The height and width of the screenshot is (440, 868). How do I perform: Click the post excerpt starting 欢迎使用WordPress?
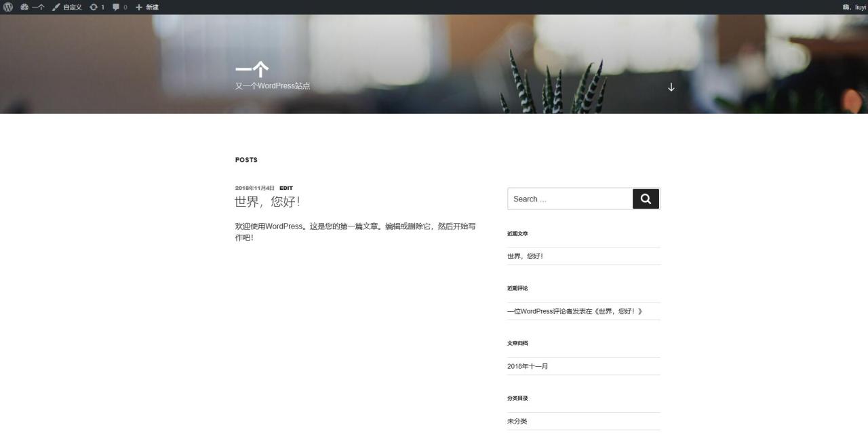355,232
